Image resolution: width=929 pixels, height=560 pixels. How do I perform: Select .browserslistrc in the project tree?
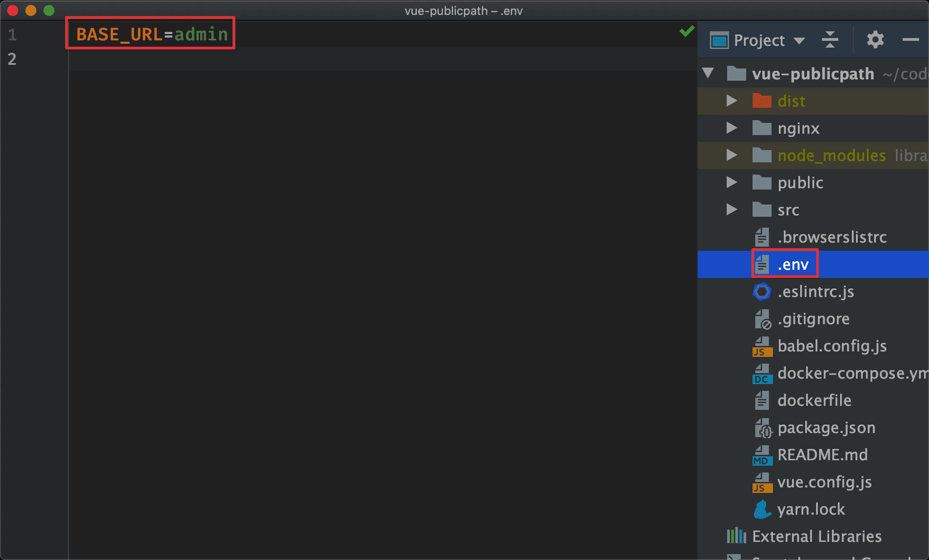point(832,237)
